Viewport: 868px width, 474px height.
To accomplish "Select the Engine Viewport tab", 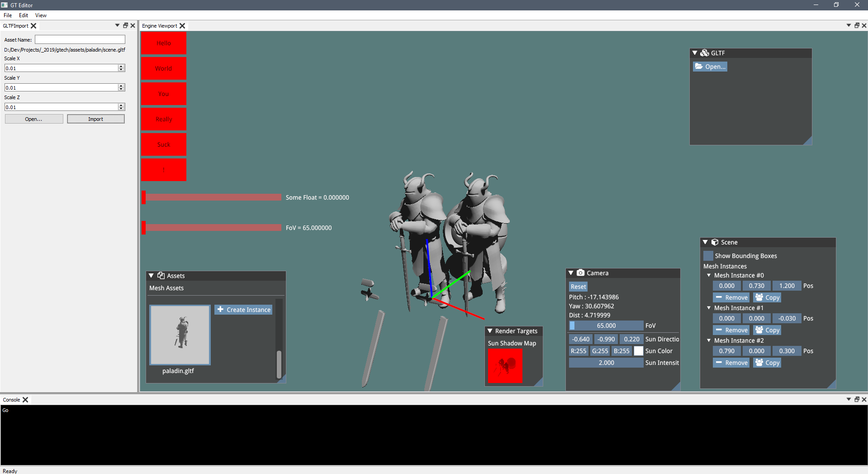I will click(x=159, y=26).
